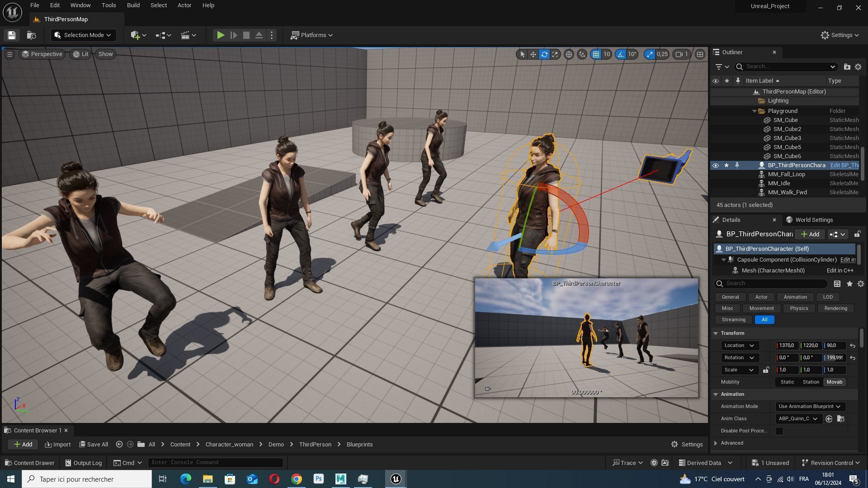Open the content browse icon beside the save button
Screen dimensions: 868x488
coord(31,35)
